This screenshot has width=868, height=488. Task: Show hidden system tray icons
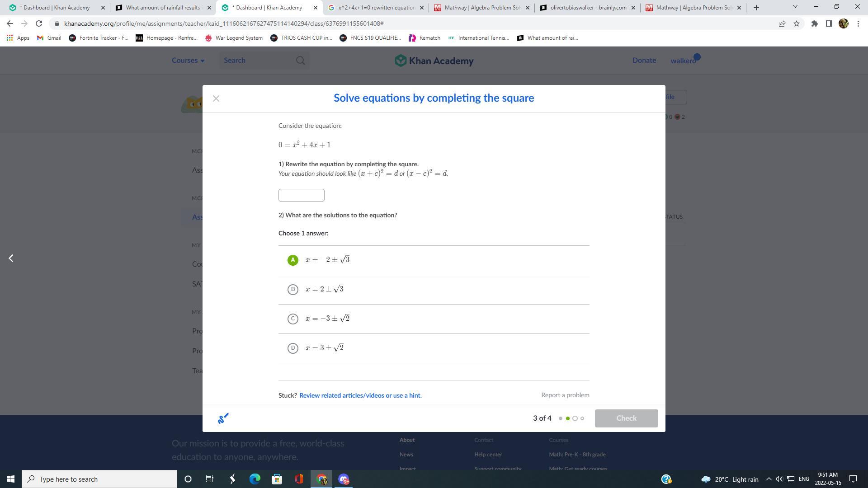769,479
